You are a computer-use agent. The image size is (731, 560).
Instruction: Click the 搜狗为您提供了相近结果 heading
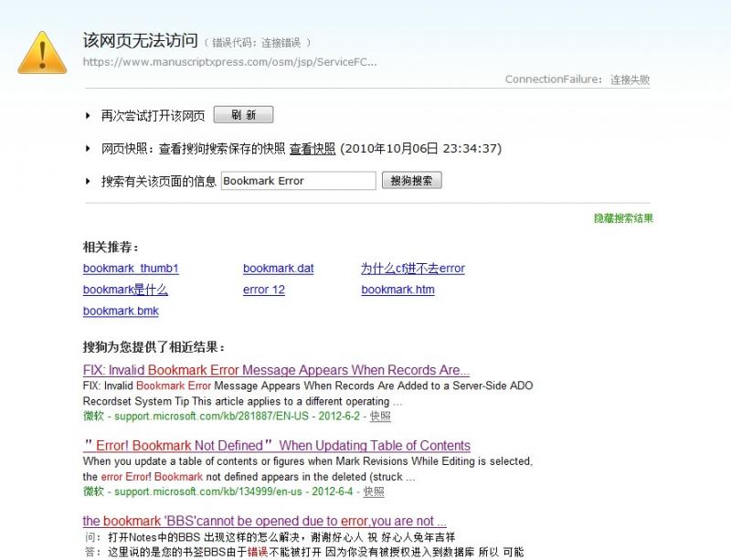(154, 347)
